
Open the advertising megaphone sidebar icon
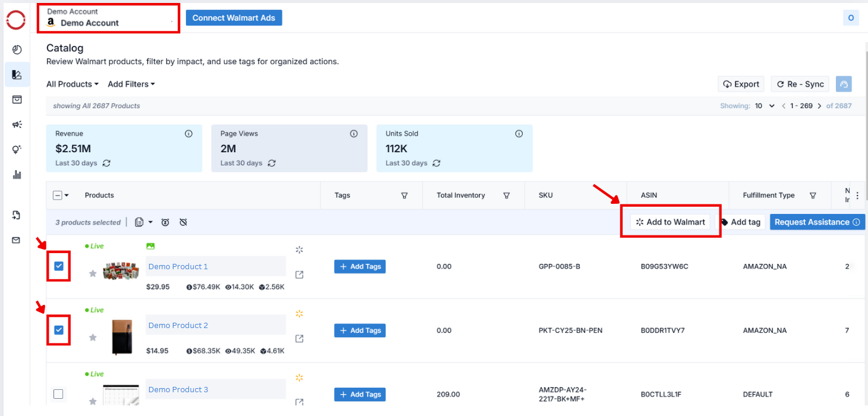tap(17, 124)
